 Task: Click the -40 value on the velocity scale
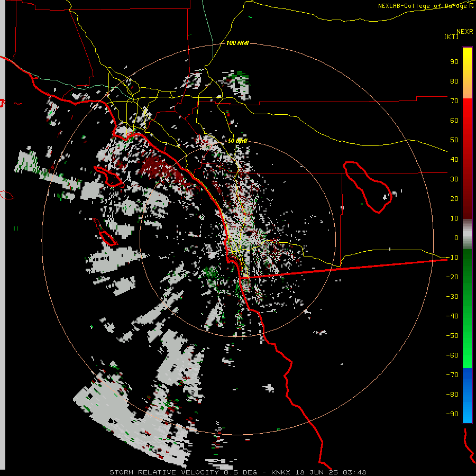click(x=452, y=316)
